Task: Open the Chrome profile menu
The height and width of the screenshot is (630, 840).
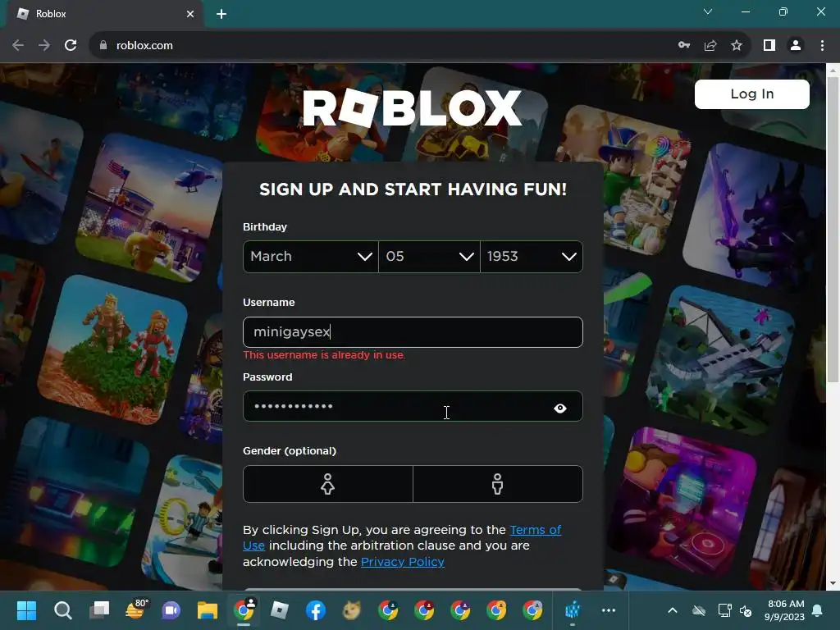Action: click(796, 46)
